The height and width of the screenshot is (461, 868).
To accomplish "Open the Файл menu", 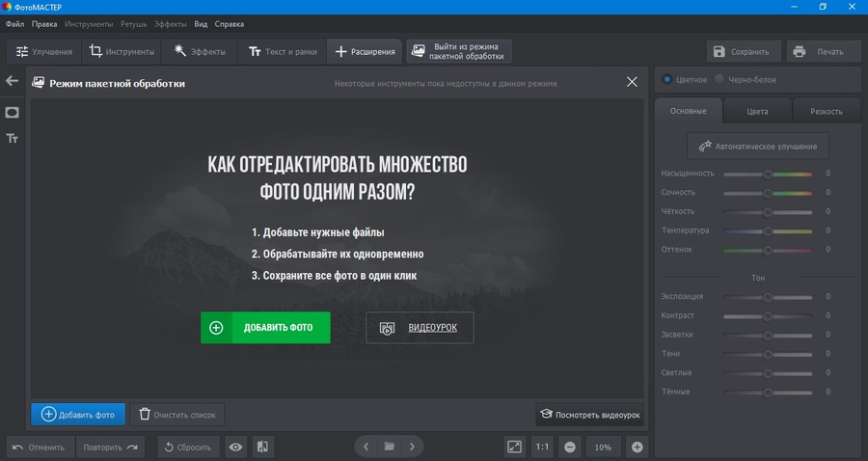I will pyautogui.click(x=14, y=24).
